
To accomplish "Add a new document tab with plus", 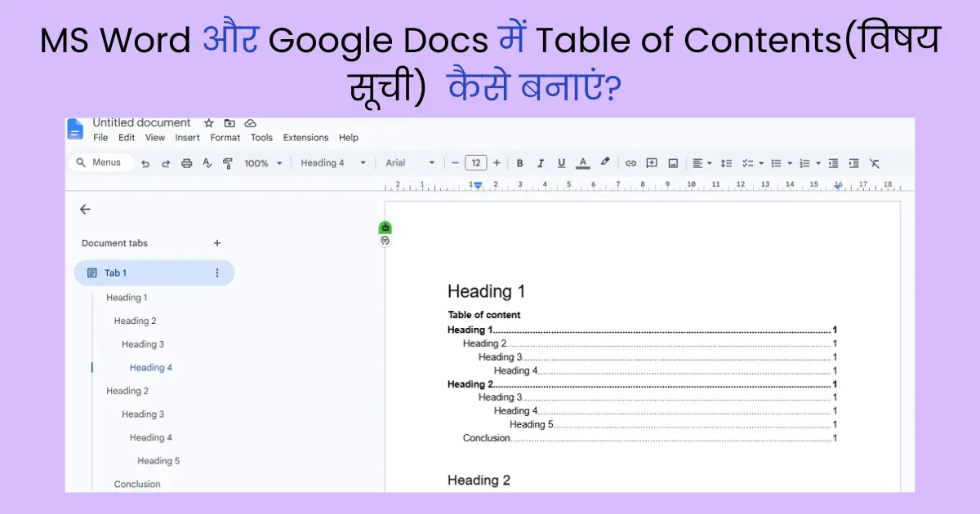I will click(x=217, y=243).
